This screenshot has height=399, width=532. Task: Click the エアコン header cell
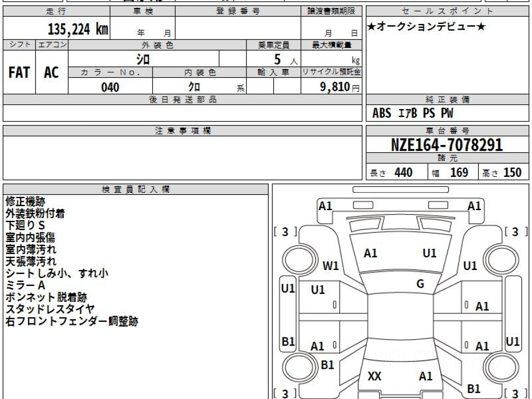pyautogui.click(x=52, y=45)
